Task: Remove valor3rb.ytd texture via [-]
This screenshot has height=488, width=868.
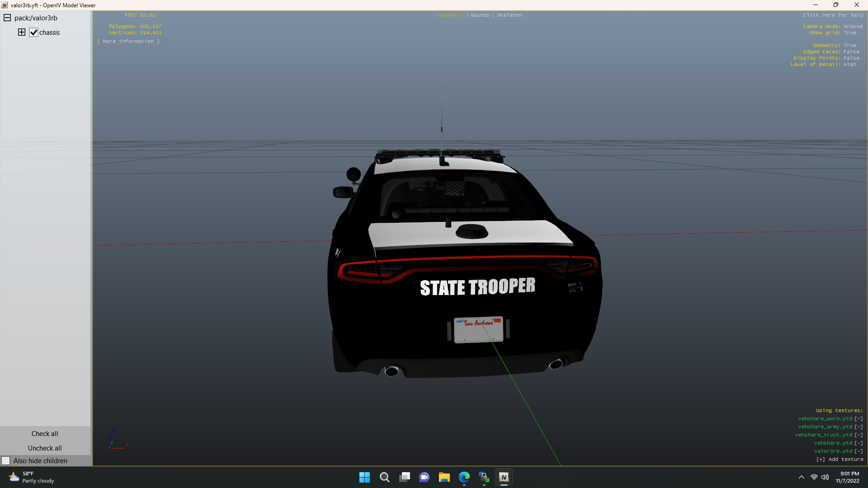Action: click(x=859, y=451)
